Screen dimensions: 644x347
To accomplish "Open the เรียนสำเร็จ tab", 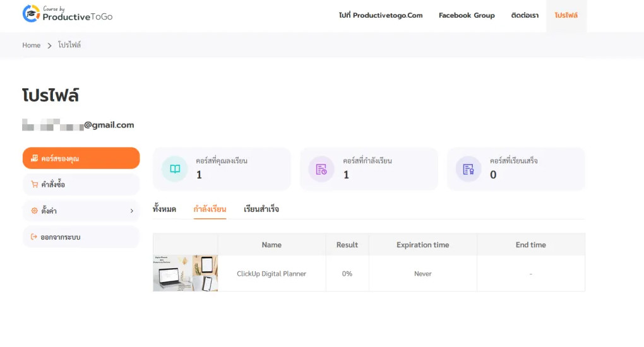I will click(x=261, y=209).
